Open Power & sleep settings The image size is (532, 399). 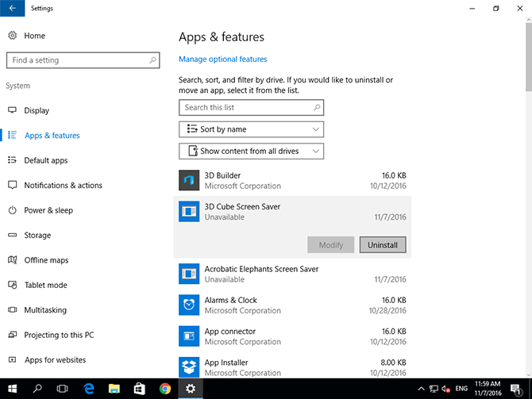tap(48, 210)
